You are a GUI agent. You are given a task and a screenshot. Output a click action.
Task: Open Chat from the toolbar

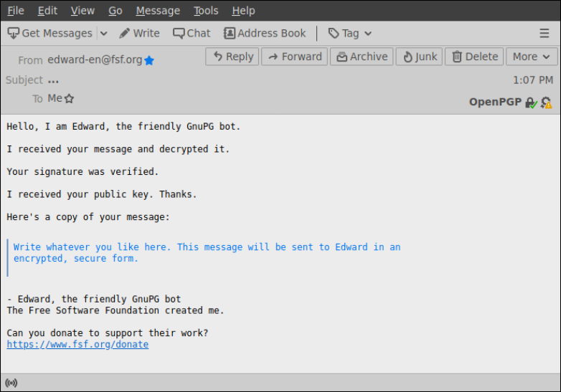pyautogui.click(x=192, y=33)
